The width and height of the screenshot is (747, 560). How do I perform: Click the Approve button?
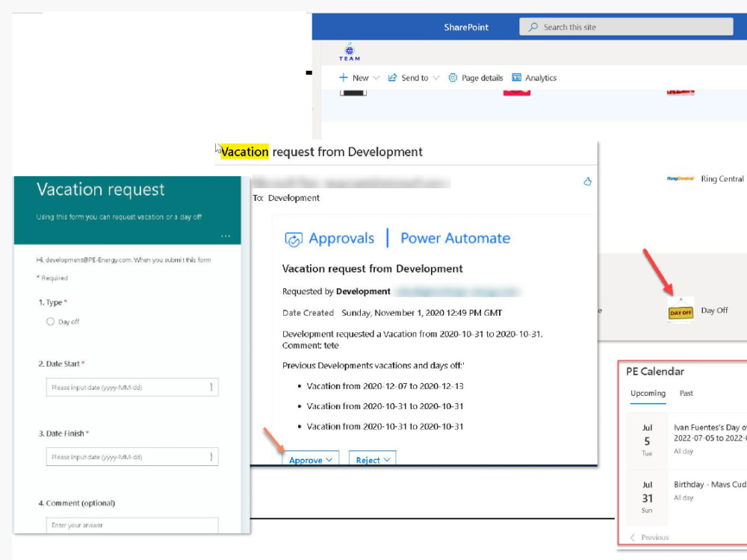pos(311,459)
